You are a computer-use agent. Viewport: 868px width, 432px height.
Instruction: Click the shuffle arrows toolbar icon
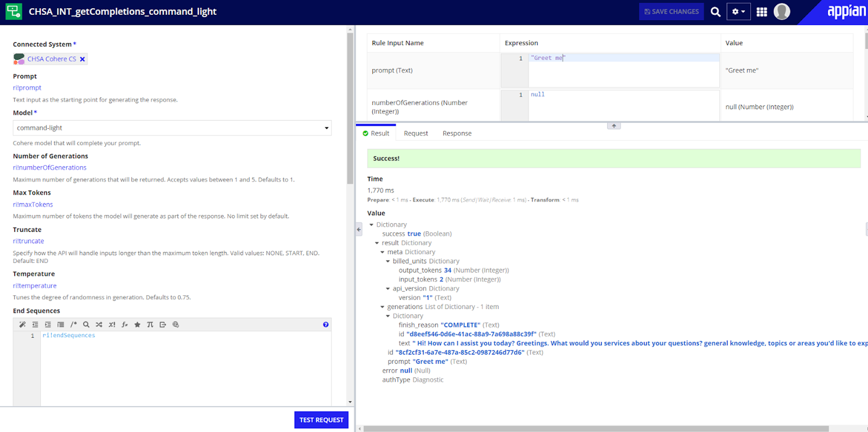pos(99,324)
